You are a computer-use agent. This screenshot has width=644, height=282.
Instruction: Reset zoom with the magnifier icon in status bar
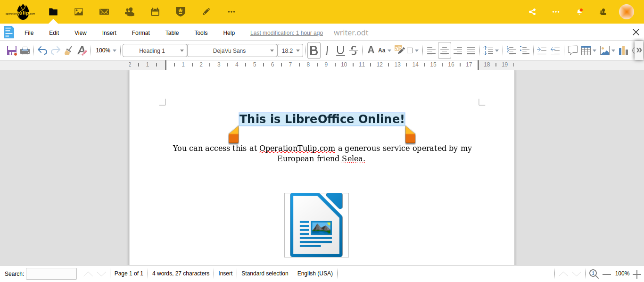point(594,274)
